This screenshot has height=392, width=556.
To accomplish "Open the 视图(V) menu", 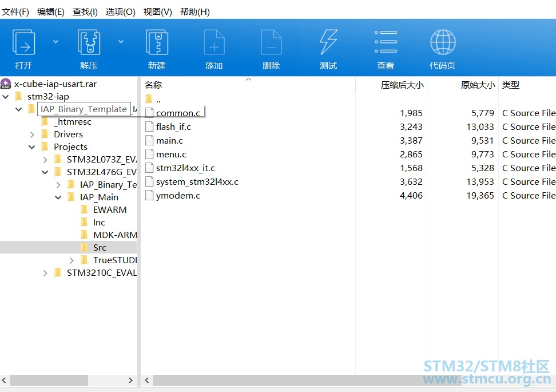I will [x=158, y=12].
